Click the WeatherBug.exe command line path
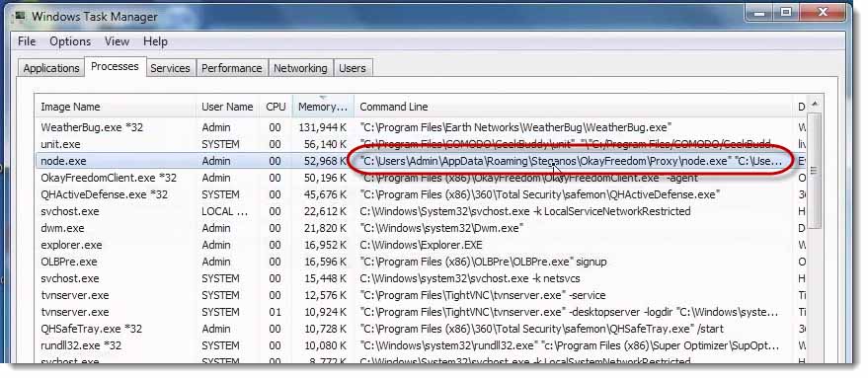Screen dimensions: 868x378 click(x=515, y=127)
